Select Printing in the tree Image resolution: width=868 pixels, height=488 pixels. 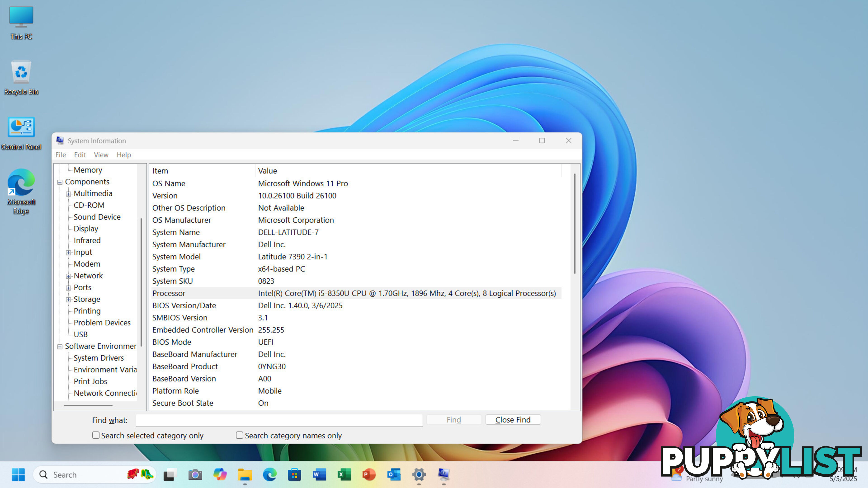tap(87, 311)
